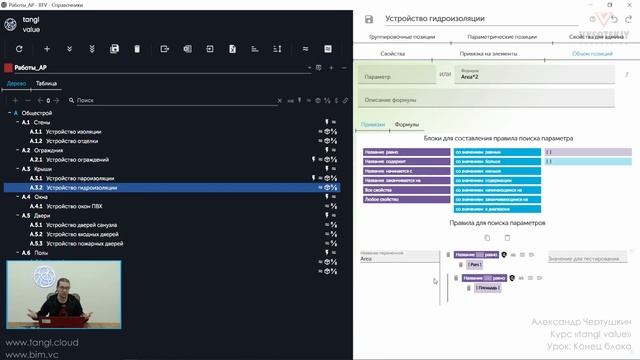Switch to the Таблица tab

pos(46,84)
